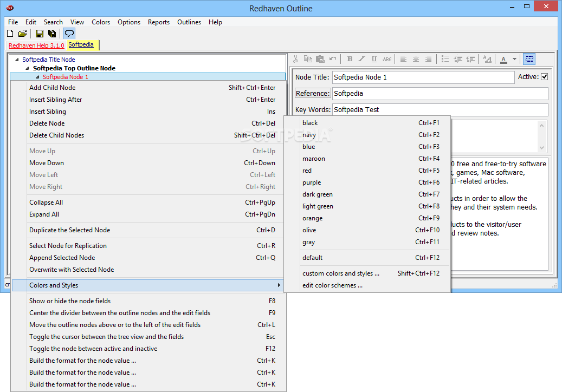Open edit color schemes
562x392 pixels.
tap(367, 285)
